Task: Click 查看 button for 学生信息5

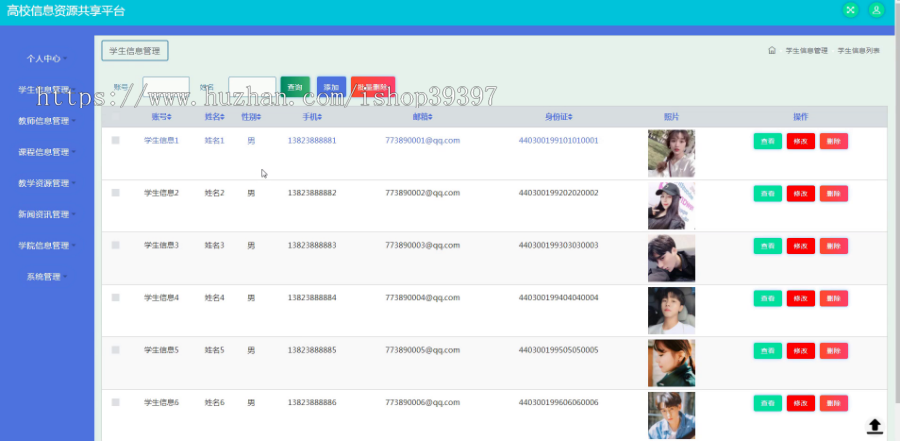Action: point(767,351)
